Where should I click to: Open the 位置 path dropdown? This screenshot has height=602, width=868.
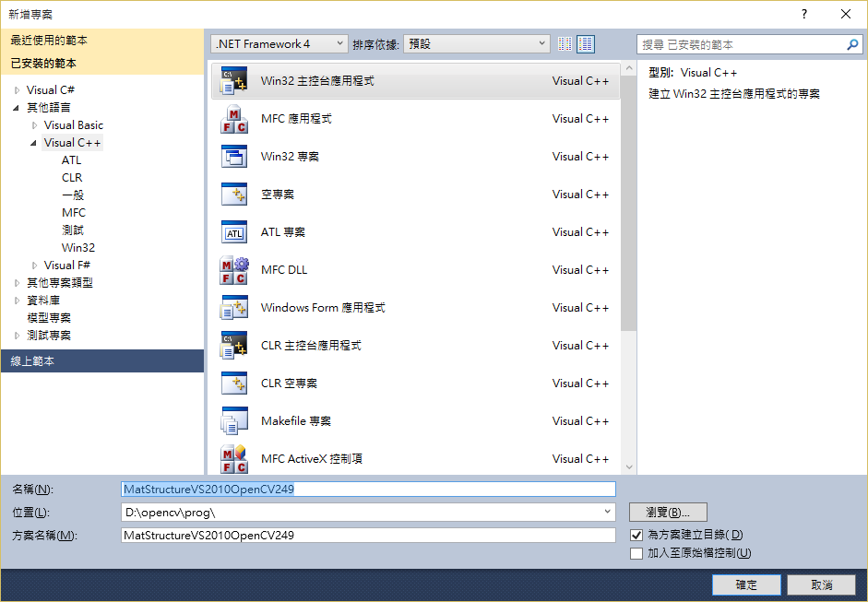pyautogui.click(x=607, y=513)
